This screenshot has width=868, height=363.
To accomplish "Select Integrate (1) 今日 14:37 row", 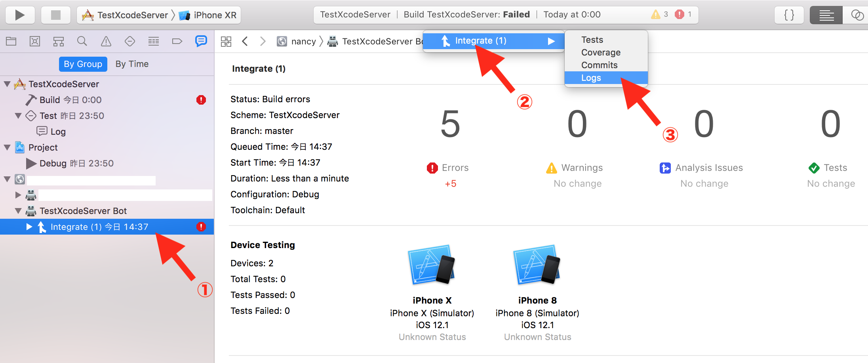I will 107,227.
